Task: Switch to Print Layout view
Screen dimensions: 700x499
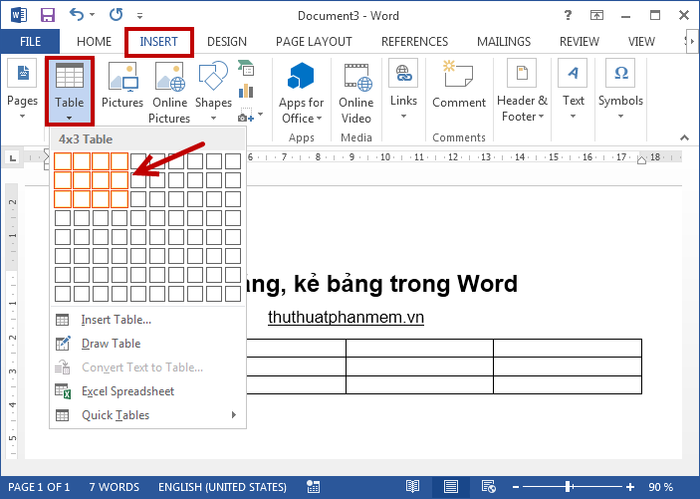Action: 450,487
